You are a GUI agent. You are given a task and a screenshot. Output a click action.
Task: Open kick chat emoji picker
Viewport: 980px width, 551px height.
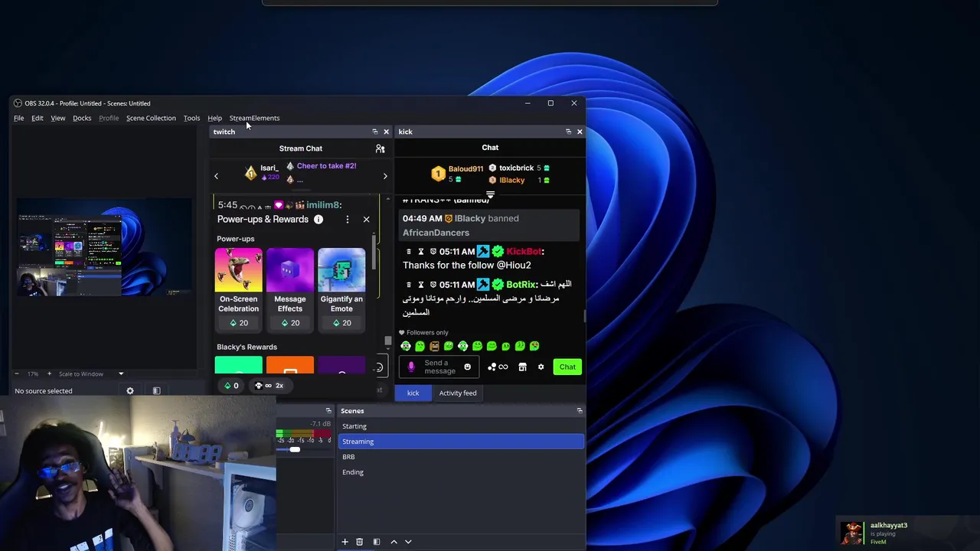[467, 367]
